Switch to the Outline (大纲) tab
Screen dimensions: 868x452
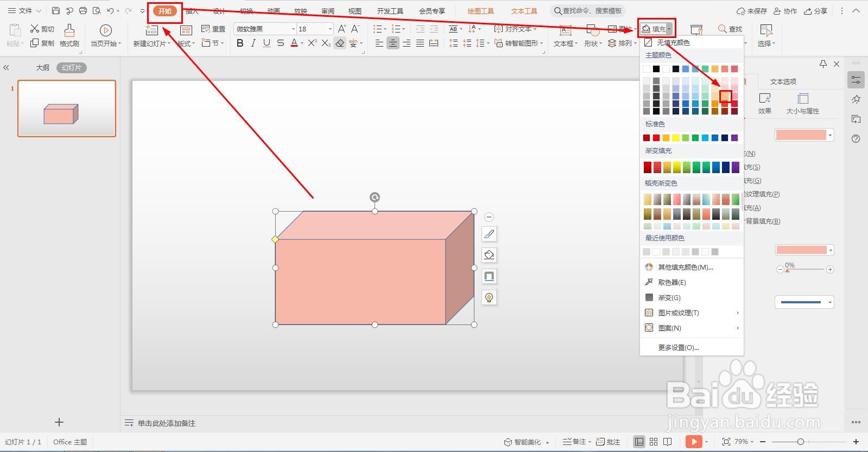(43, 68)
